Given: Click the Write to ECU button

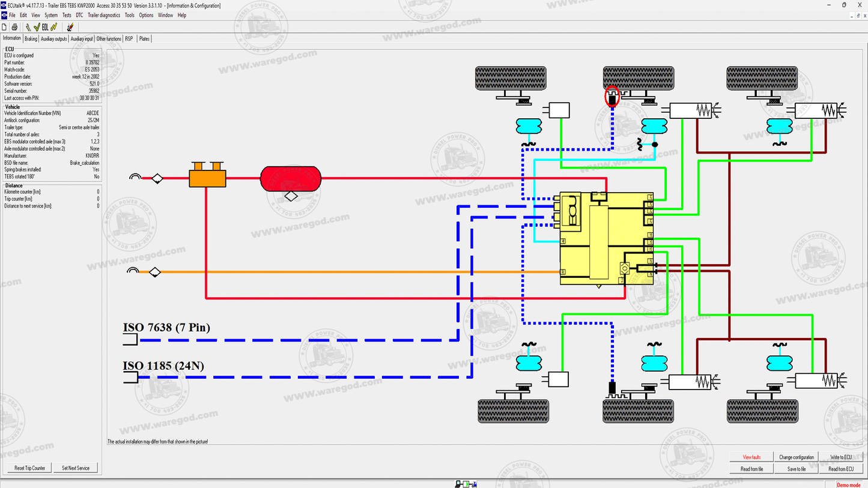Looking at the screenshot, I should pyautogui.click(x=841, y=457).
